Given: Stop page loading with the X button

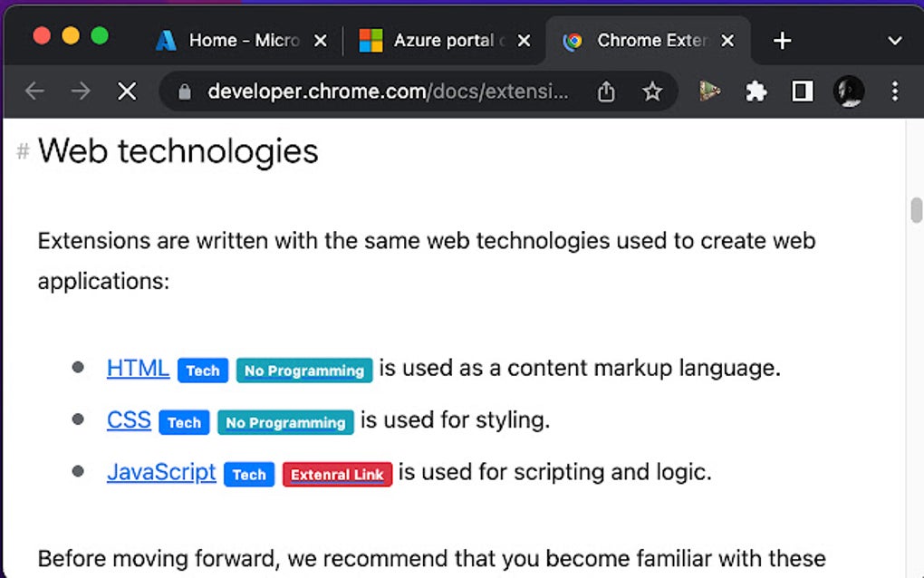Looking at the screenshot, I should pos(127,92).
